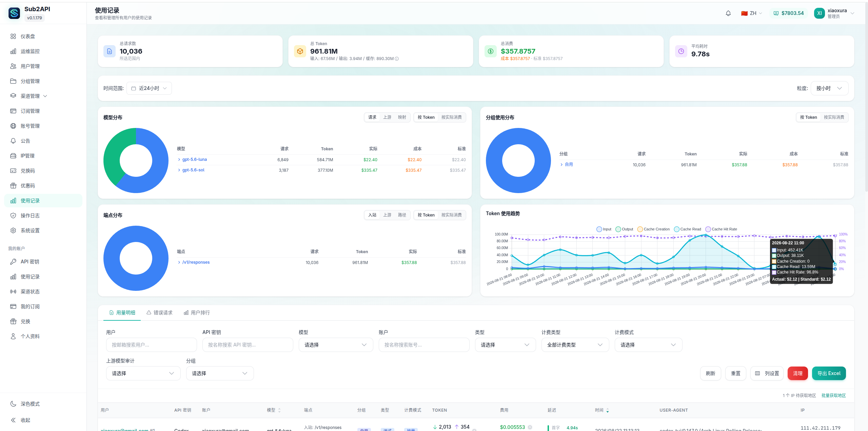Click the red 清理 button
Image resolution: width=868 pixels, height=431 pixels.
797,373
